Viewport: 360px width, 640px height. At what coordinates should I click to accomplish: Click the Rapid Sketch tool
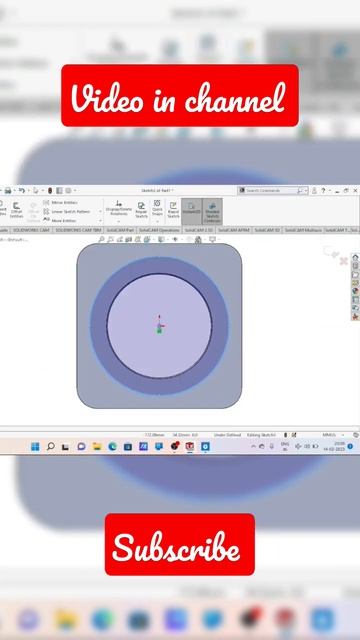coord(173,210)
